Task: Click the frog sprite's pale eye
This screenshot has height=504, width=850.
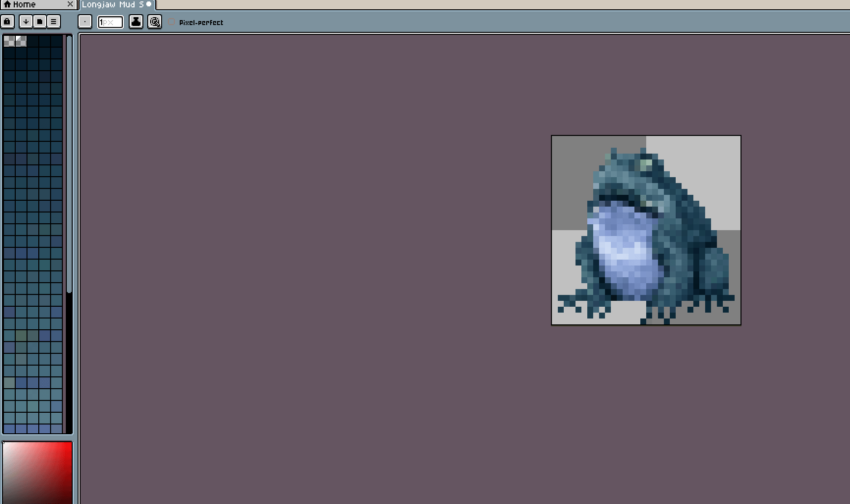Action: tap(646, 164)
